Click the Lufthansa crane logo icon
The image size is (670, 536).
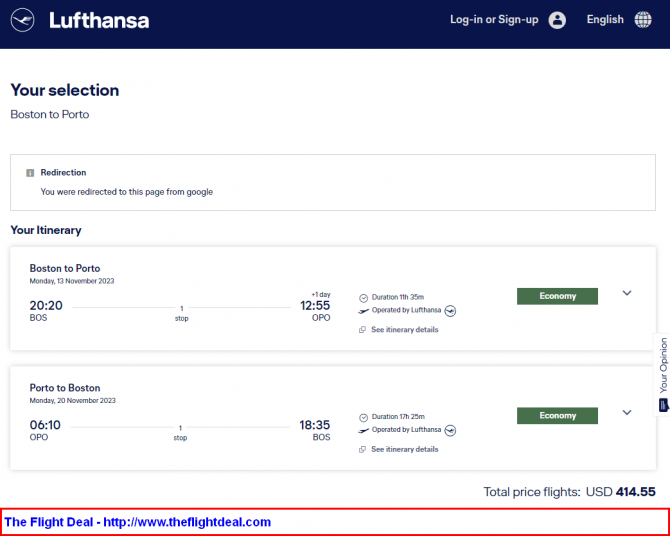coord(23,20)
